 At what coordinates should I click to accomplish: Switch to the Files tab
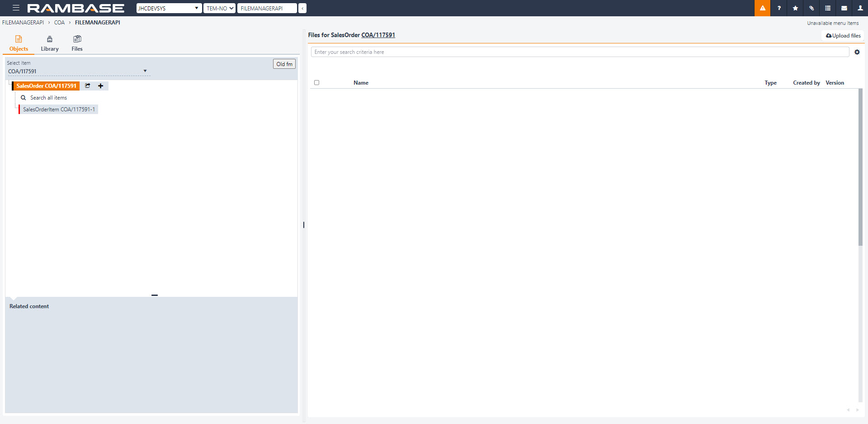click(x=77, y=43)
